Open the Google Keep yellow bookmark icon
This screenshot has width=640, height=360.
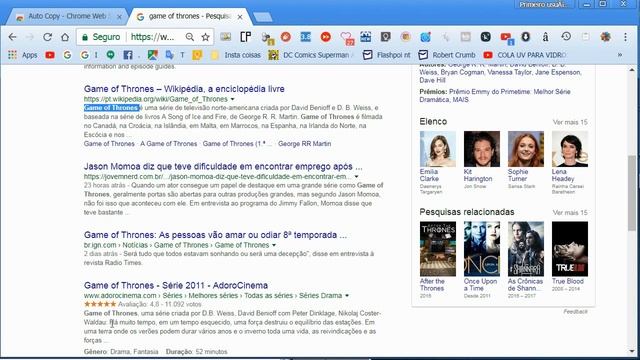click(197, 55)
